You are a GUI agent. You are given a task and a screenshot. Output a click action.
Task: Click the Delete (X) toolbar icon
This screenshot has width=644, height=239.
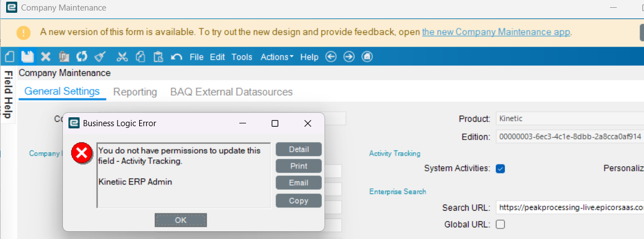(46, 57)
